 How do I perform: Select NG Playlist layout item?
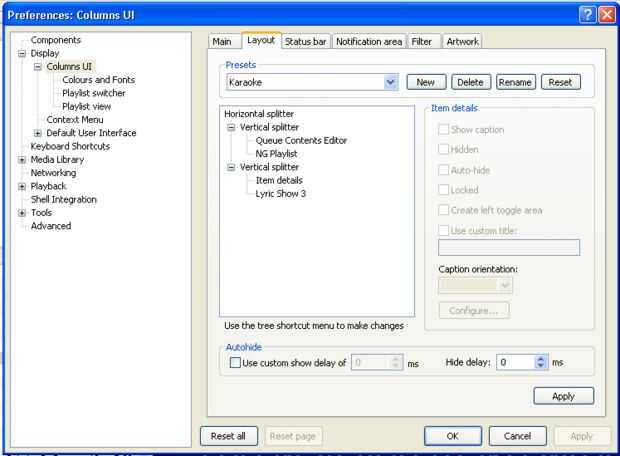(x=276, y=154)
